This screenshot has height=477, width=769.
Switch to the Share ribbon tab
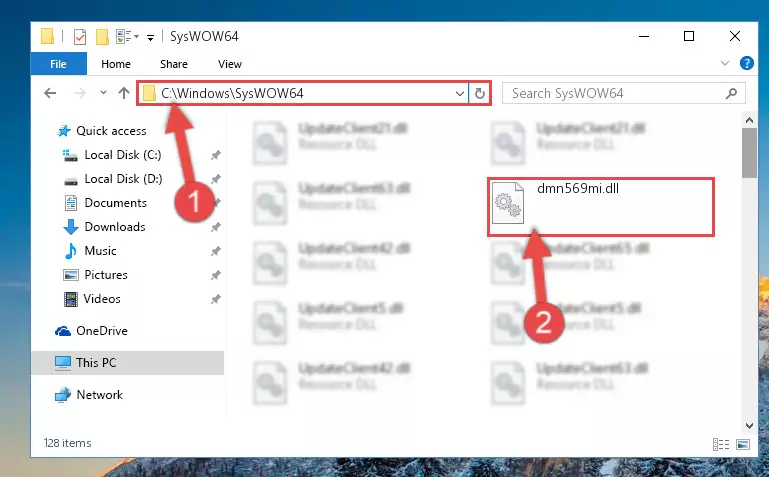click(x=174, y=64)
